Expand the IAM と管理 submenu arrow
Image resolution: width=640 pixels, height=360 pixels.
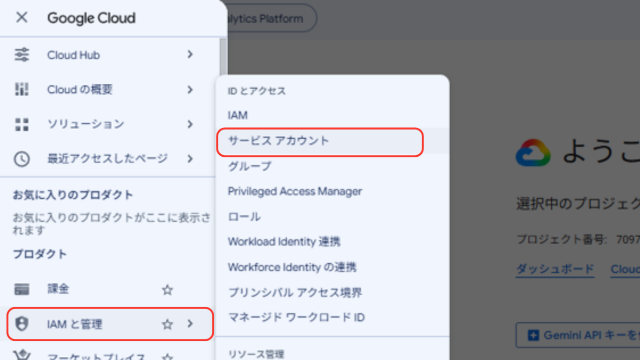coord(190,324)
